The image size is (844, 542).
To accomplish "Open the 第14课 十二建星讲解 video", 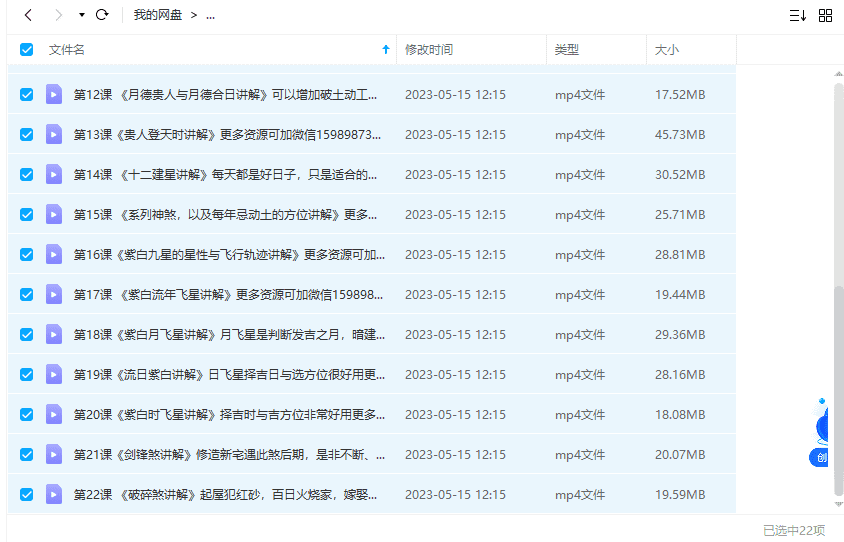I will coord(225,174).
